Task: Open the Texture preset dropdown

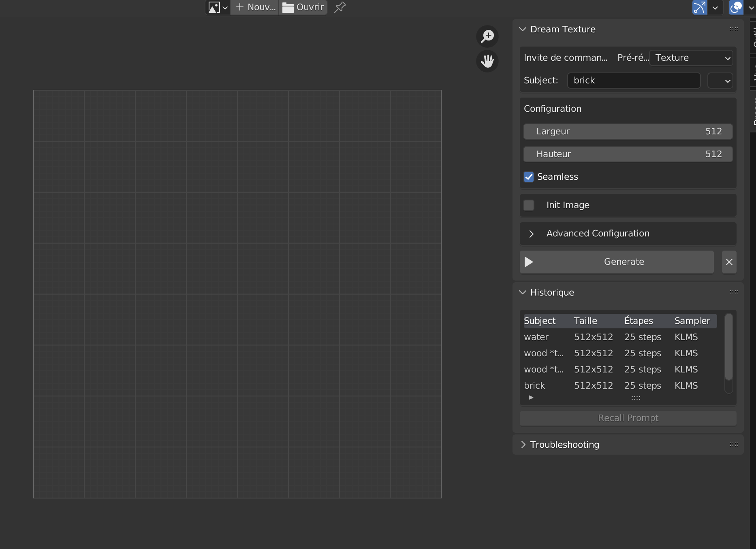Action: (x=690, y=58)
